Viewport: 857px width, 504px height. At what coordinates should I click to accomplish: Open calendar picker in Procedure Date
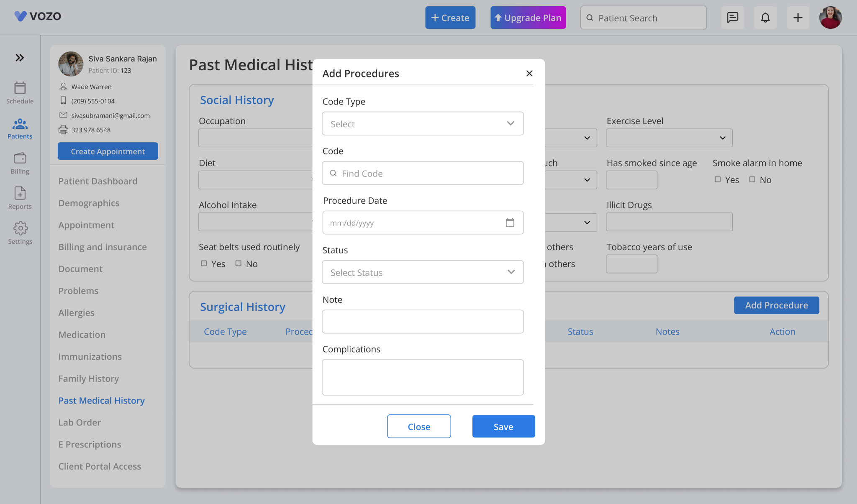click(x=510, y=223)
